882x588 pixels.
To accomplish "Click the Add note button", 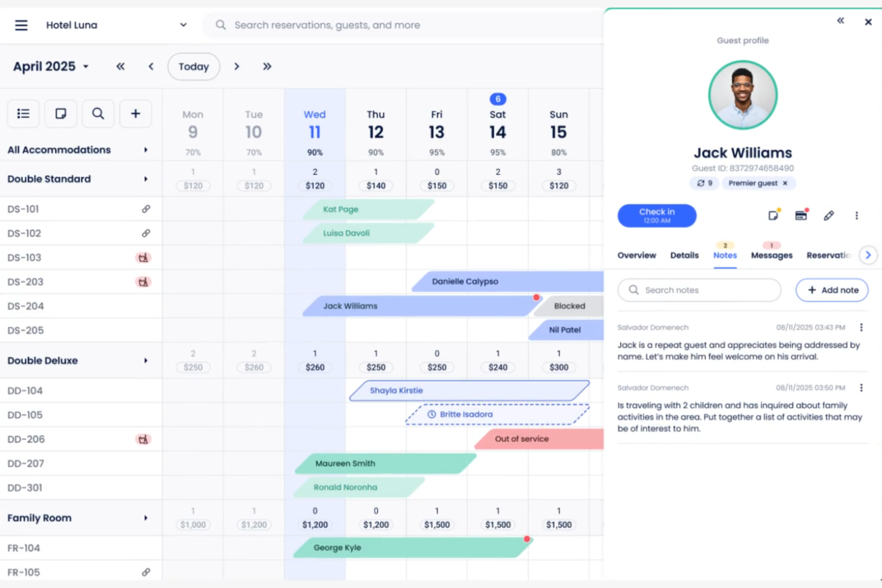I will click(x=832, y=290).
